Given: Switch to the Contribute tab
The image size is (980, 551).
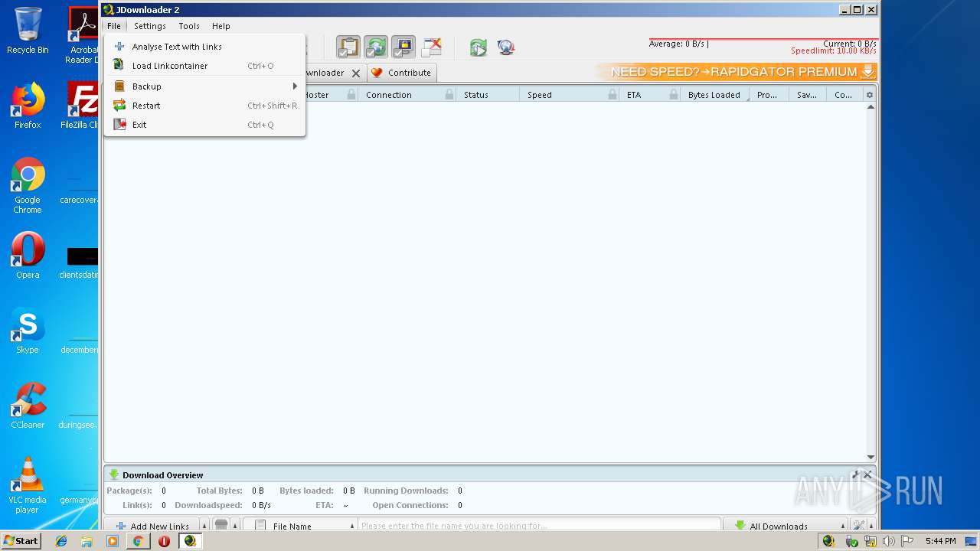Looking at the screenshot, I should [402, 73].
